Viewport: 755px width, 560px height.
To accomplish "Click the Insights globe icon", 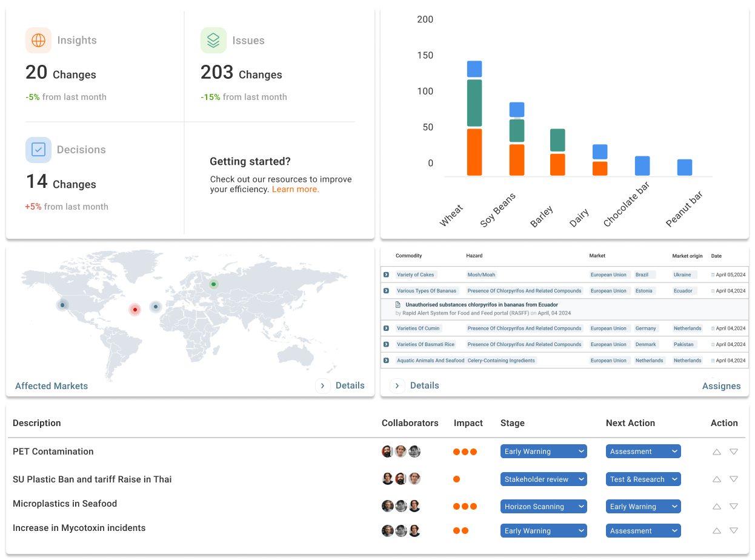I will click(x=38, y=41).
